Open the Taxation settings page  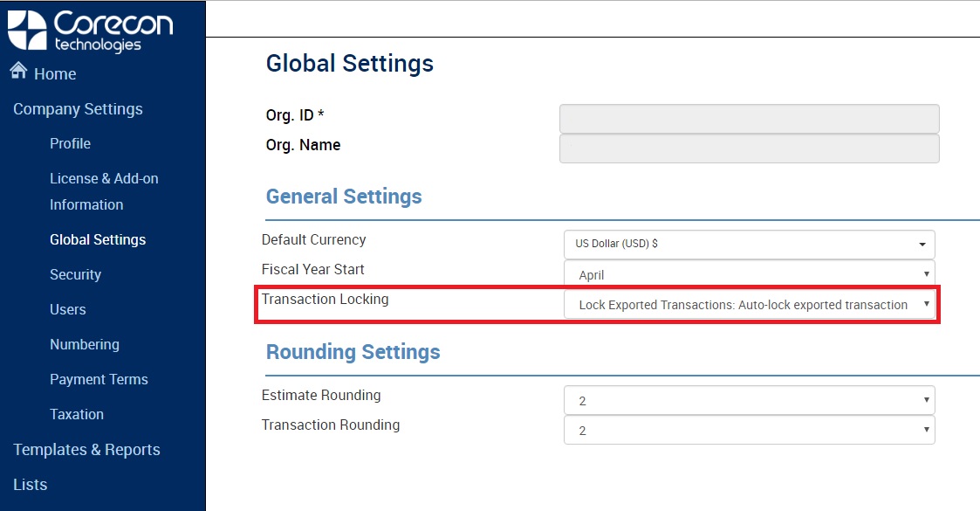(76, 414)
